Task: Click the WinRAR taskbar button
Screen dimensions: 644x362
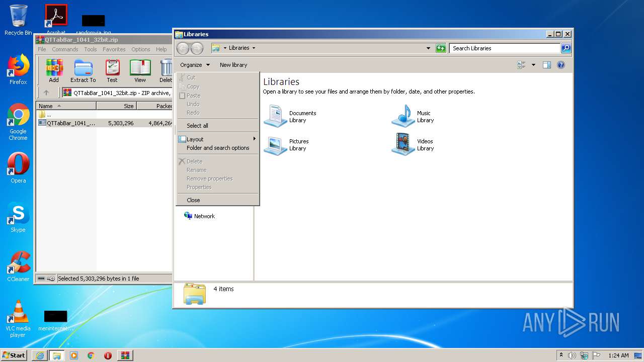Action: pyautogui.click(x=125, y=355)
